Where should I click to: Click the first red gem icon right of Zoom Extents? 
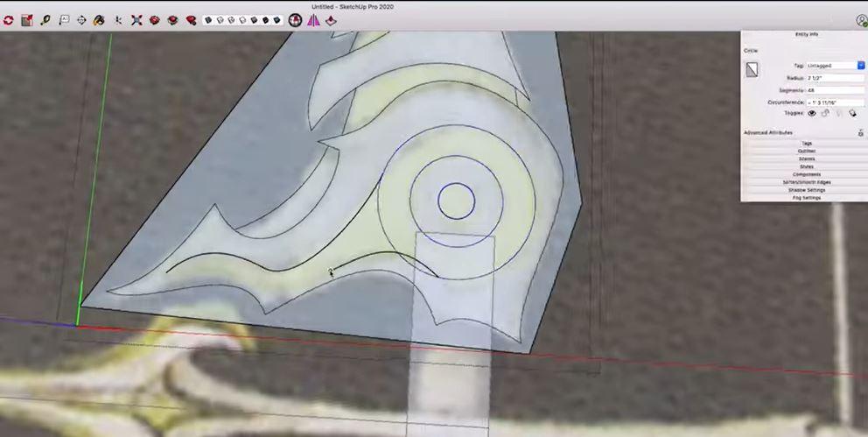tap(155, 20)
